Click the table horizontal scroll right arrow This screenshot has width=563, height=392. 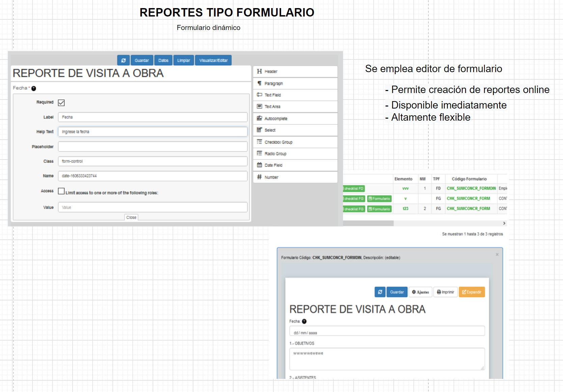pos(504,223)
